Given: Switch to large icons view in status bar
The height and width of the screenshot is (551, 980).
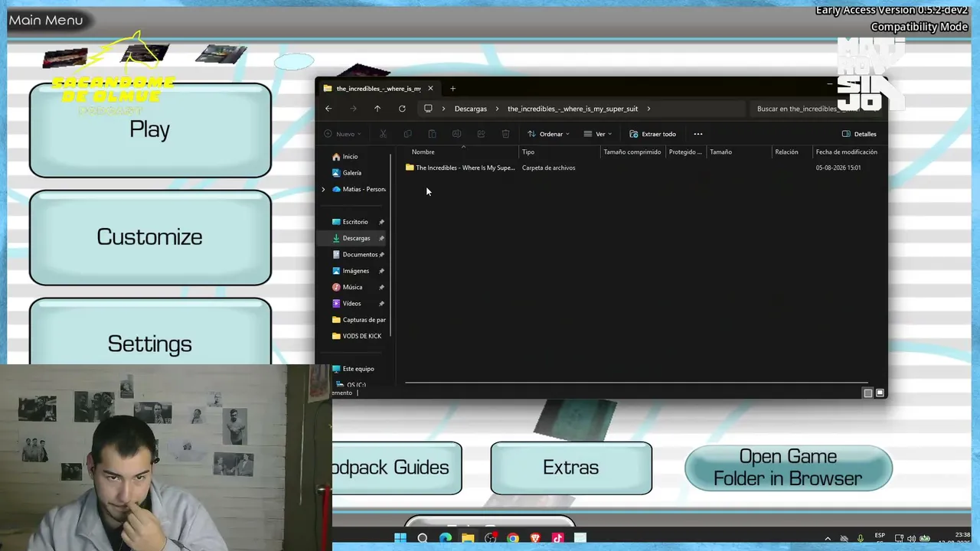Looking at the screenshot, I should (880, 393).
